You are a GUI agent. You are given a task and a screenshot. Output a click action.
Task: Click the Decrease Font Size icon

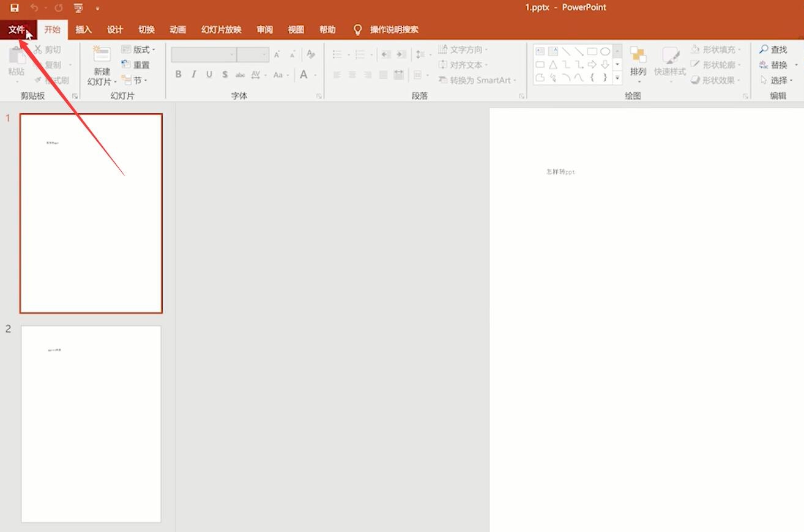click(292, 55)
